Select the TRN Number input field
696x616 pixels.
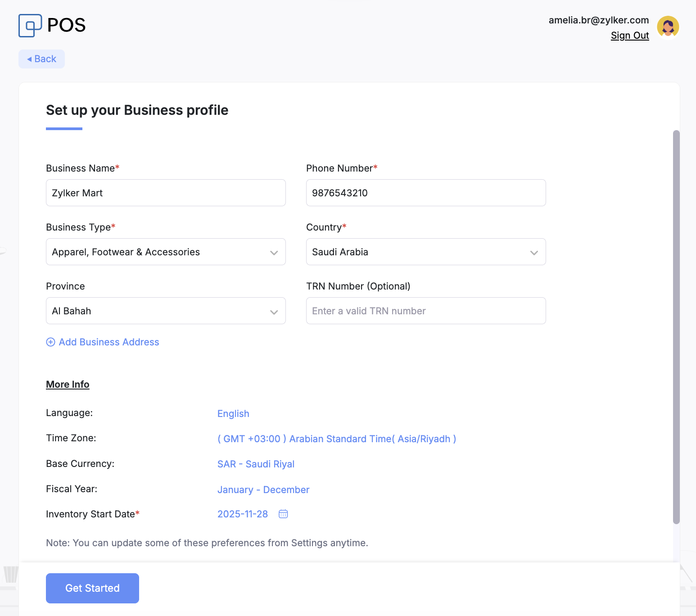425,311
